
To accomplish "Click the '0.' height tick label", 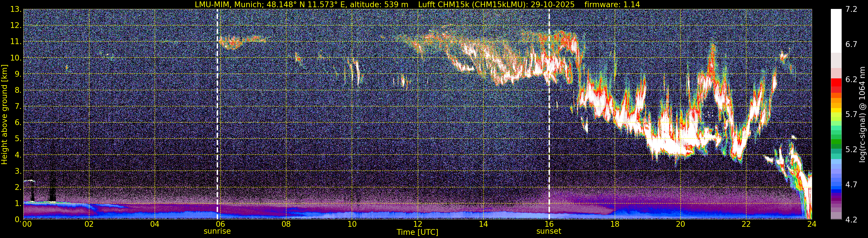I will 18,220.
